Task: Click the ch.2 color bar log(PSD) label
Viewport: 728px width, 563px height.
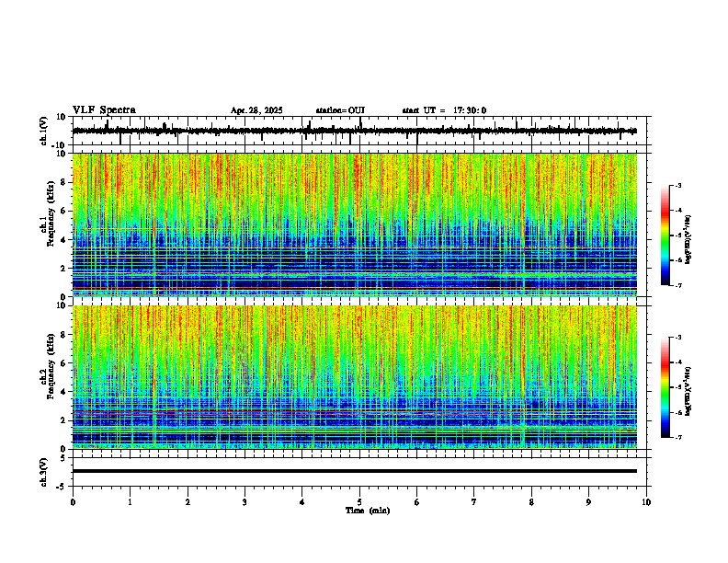Action: (x=688, y=391)
